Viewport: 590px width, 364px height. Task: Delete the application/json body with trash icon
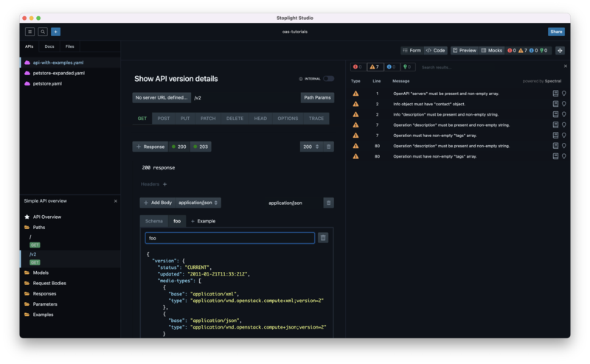coord(328,203)
